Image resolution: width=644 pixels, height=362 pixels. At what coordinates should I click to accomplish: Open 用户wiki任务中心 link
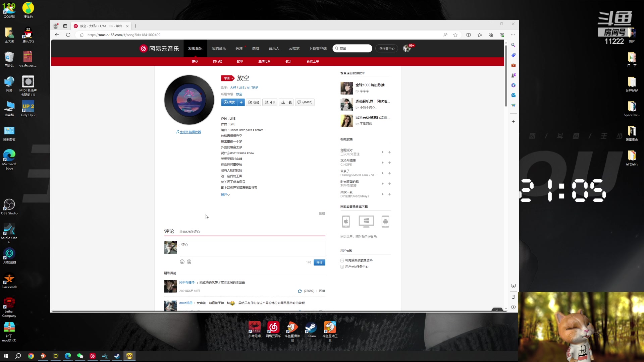pyautogui.click(x=357, y=267)
